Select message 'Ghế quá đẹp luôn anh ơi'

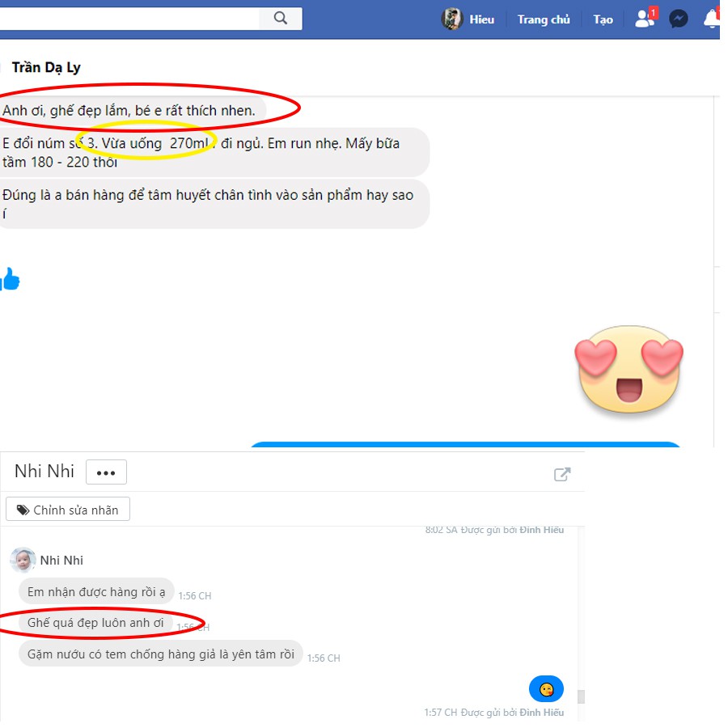pyautogui.click(x=95, y=623)
